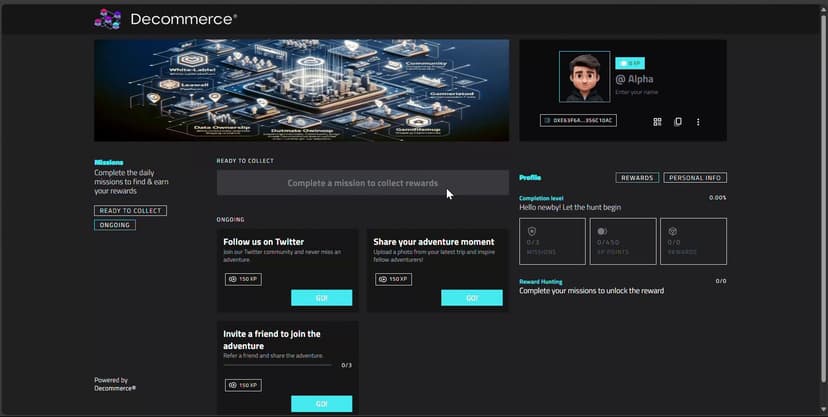Click the cube icon in Rewards stat card
Screen dimensions: 828x417
(673, 230)
